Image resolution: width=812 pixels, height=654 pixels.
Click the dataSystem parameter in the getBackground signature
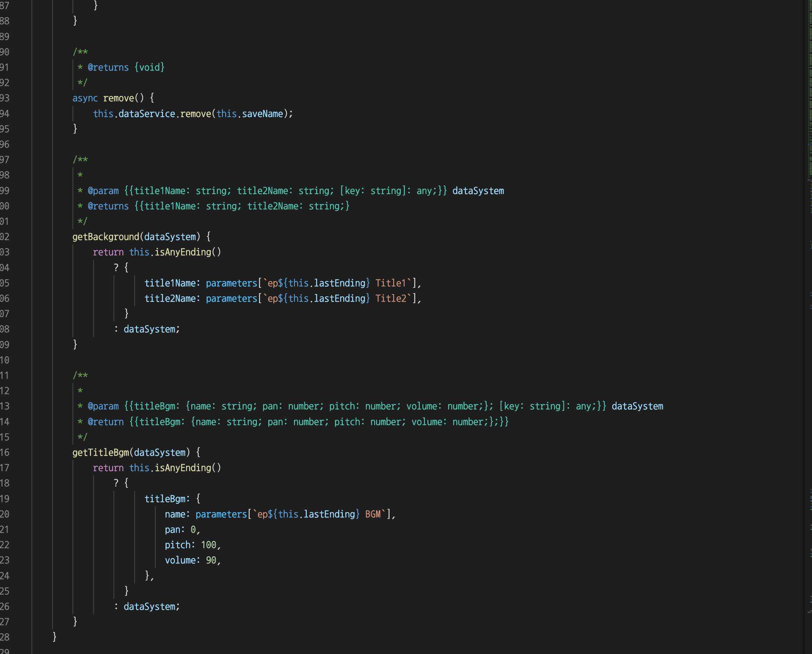click(170, 237)
